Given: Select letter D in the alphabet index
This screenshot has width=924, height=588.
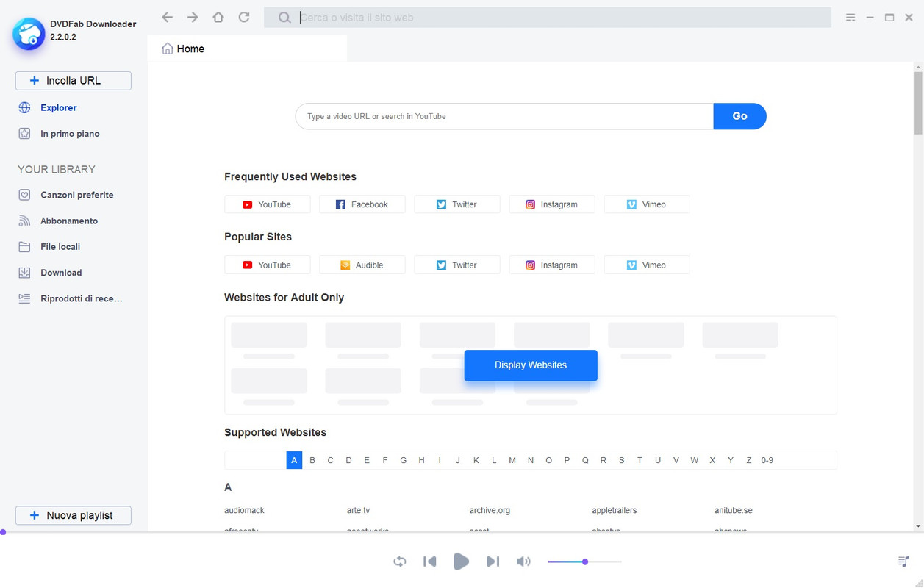Looking at the screenshot, I should (348, 460).
